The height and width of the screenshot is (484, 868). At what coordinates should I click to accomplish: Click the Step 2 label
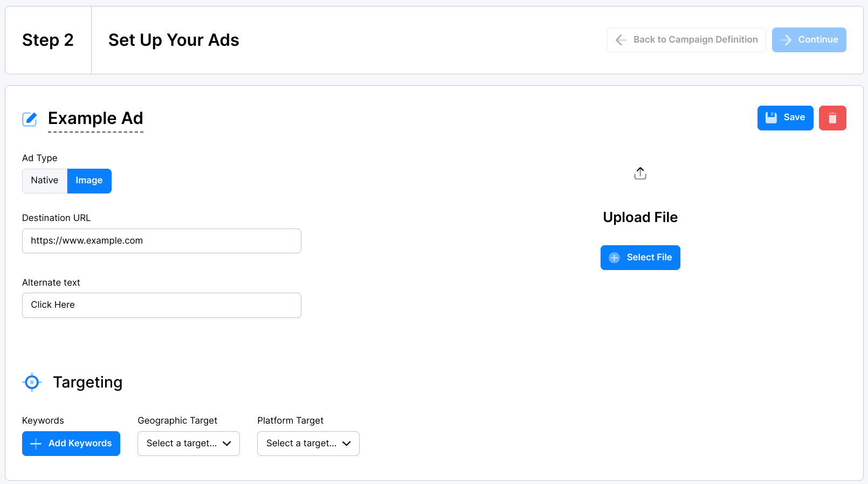pyautogui.click(x=48, y=40)
